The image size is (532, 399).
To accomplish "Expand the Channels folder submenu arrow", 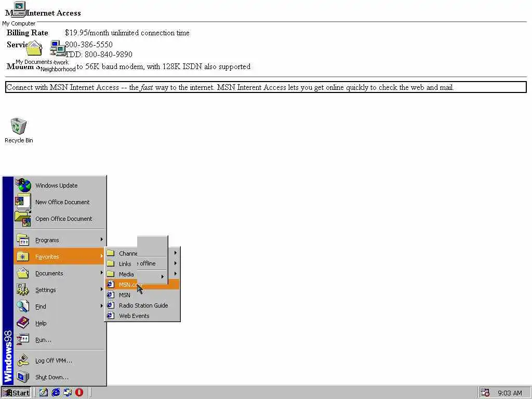I will pos(176,253).
